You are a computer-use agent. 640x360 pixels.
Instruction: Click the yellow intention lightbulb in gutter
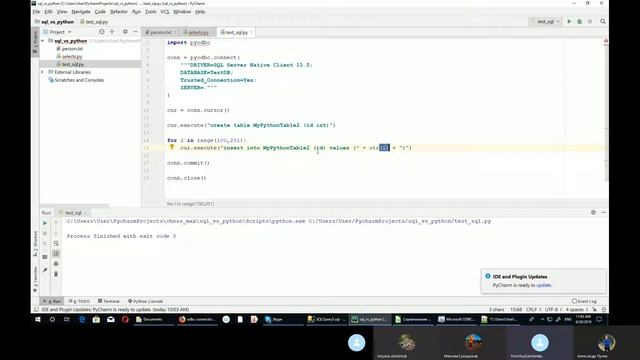172,147
